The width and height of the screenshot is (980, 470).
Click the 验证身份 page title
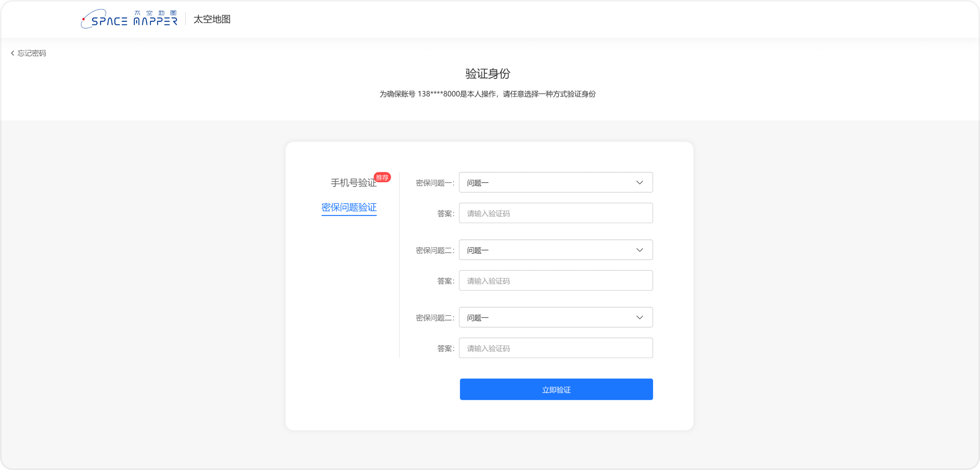487,74
